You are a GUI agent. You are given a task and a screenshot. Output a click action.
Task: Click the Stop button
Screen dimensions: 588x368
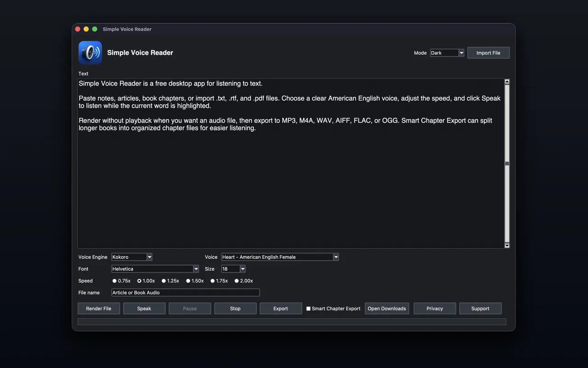click(x=235, y=309)
